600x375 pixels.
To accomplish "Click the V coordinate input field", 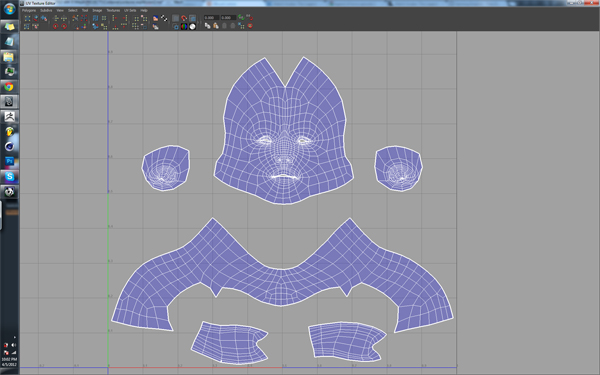I will pos(228,18).
